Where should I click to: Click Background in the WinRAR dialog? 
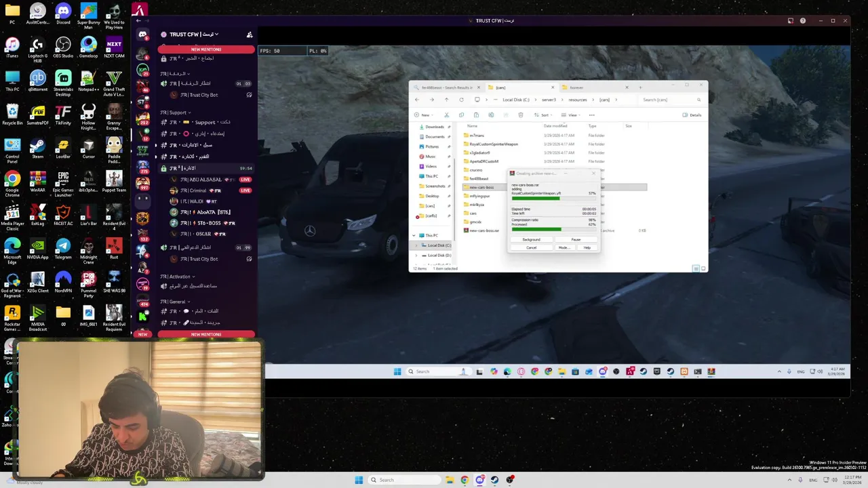click(531, 239)
